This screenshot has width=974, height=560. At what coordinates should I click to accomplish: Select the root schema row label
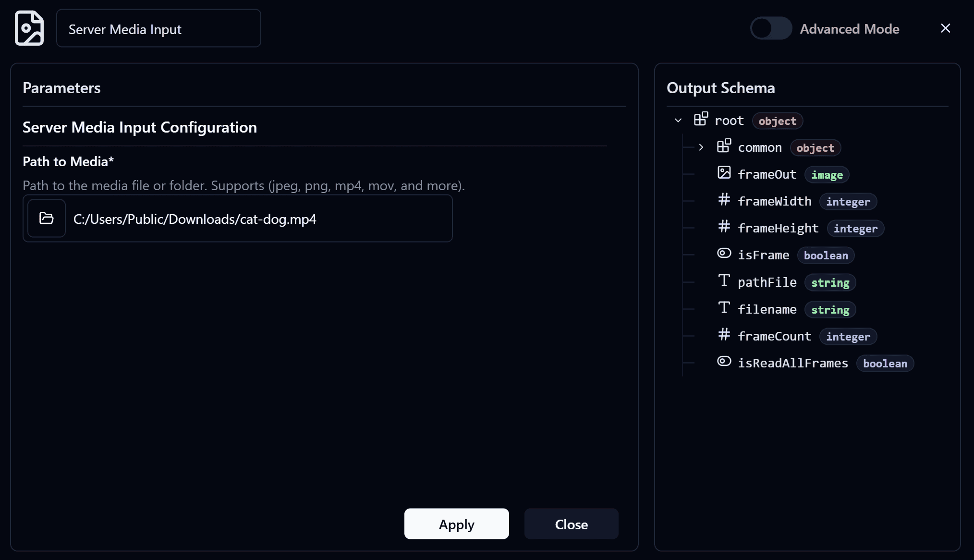point(729,121)
